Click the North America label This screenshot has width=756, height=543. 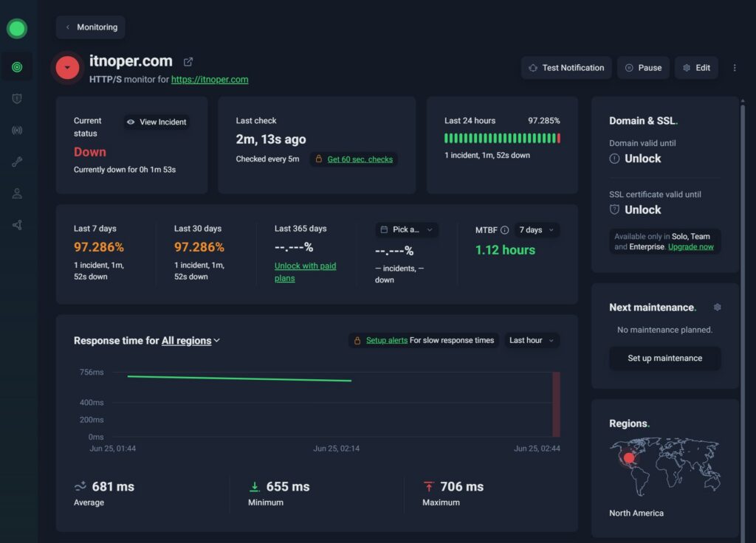click(x=636, y=513)
